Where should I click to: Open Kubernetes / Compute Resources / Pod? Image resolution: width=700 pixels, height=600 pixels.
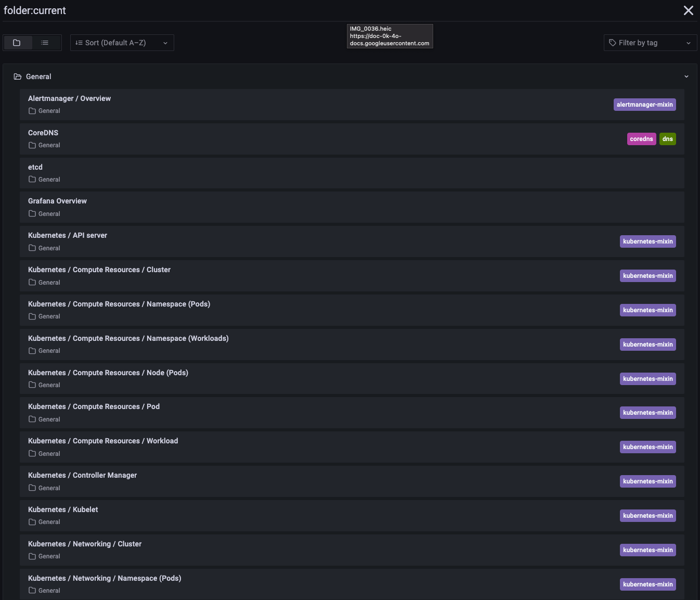coord(94,406)
